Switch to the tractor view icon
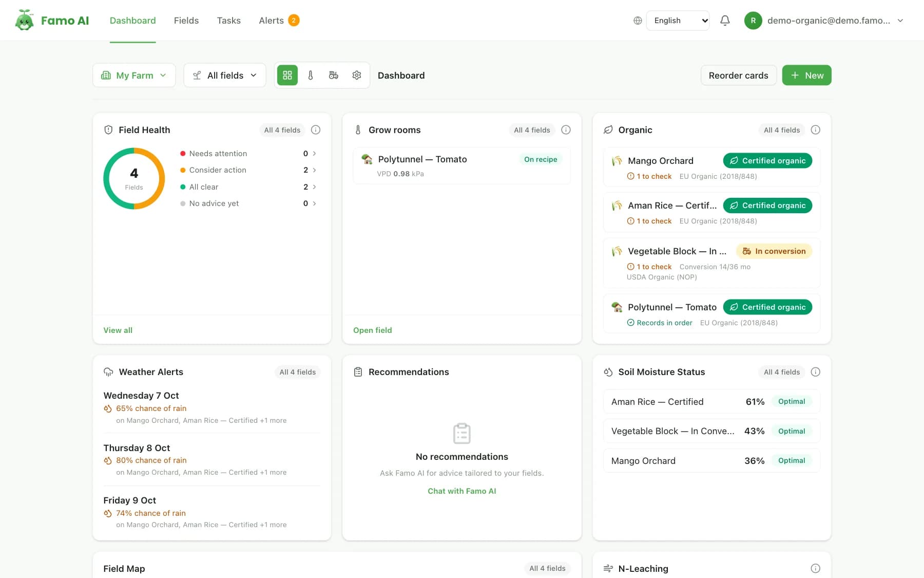This screenshot has width=924, height=578. click(x=334, y=75)
